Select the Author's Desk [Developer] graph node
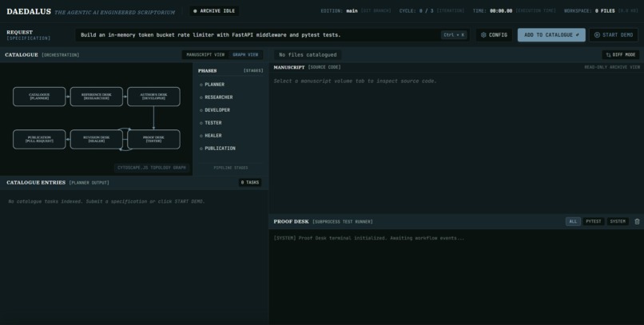644x325 pixels. tap(153, 97)
